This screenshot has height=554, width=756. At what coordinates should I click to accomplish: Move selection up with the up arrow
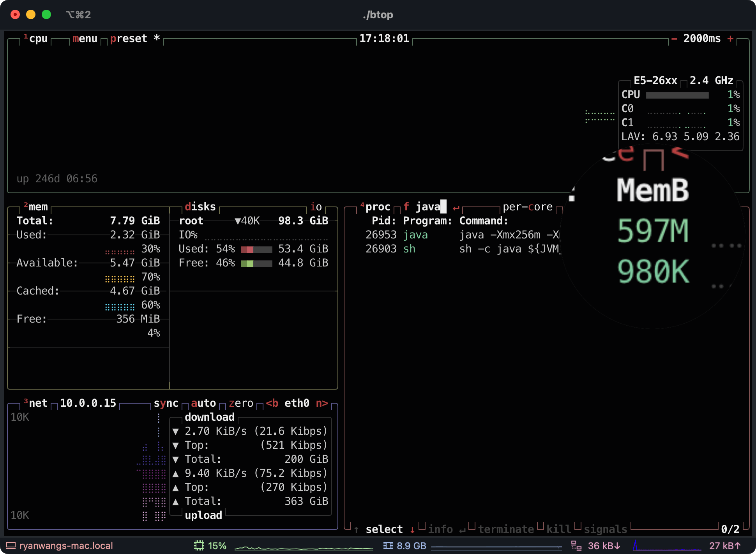coord(356,530)
